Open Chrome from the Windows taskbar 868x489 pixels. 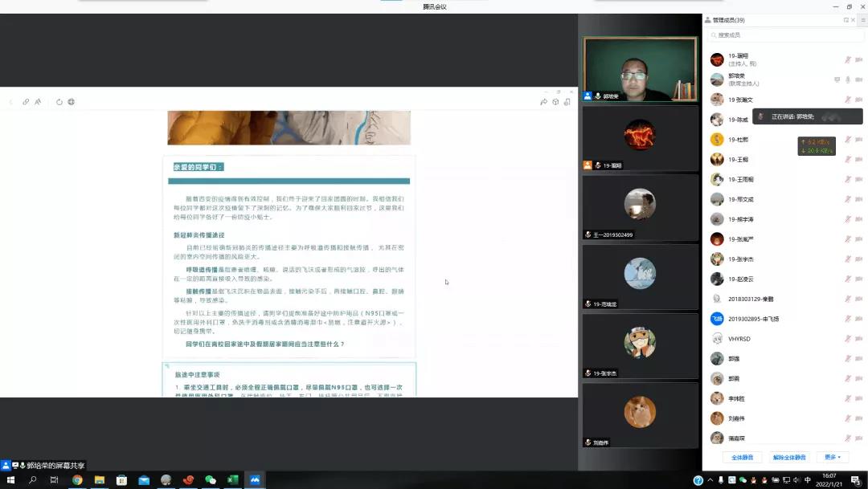(77, 480)
